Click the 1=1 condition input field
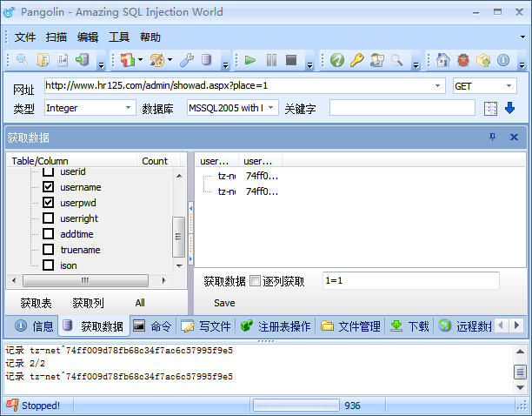Image resolution: width=532 pixels, height=416 pixels. (411, 280)
